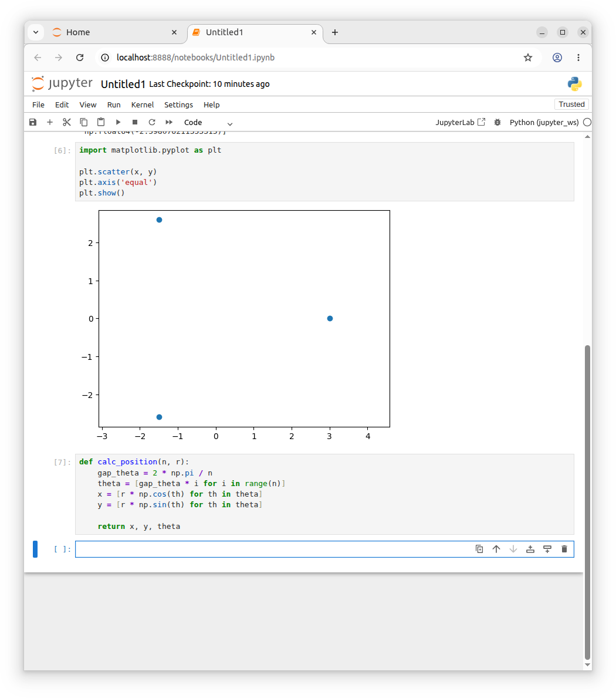Click the address bar URL
The height and width of the screenshot is (698, 616).
pos(195,58)
